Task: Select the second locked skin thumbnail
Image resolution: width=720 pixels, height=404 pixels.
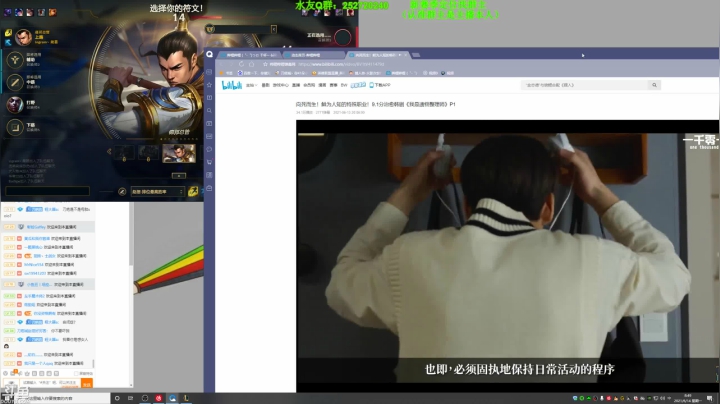Action: (x=148, y=153)
